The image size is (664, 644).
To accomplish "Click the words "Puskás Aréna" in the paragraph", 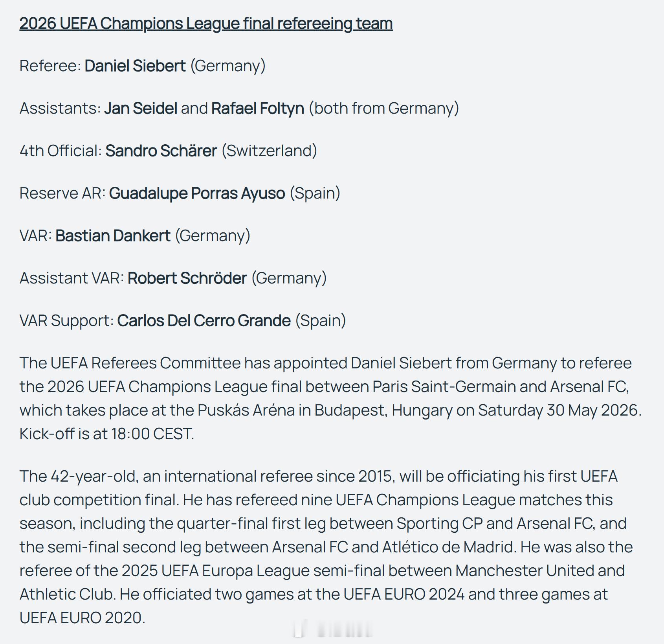I will [246, 410].
